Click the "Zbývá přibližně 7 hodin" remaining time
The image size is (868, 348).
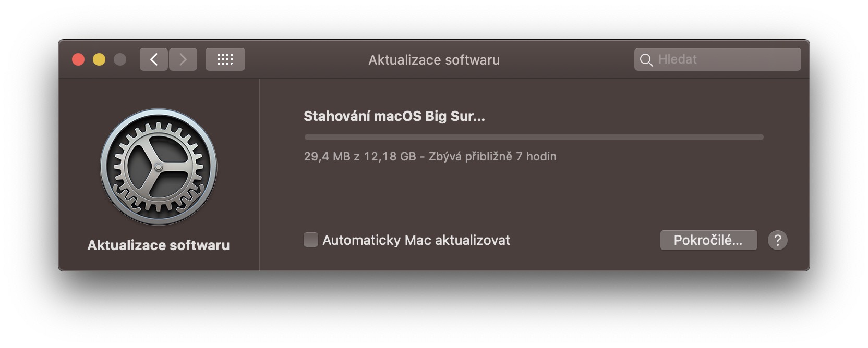(x=492, y=156)
